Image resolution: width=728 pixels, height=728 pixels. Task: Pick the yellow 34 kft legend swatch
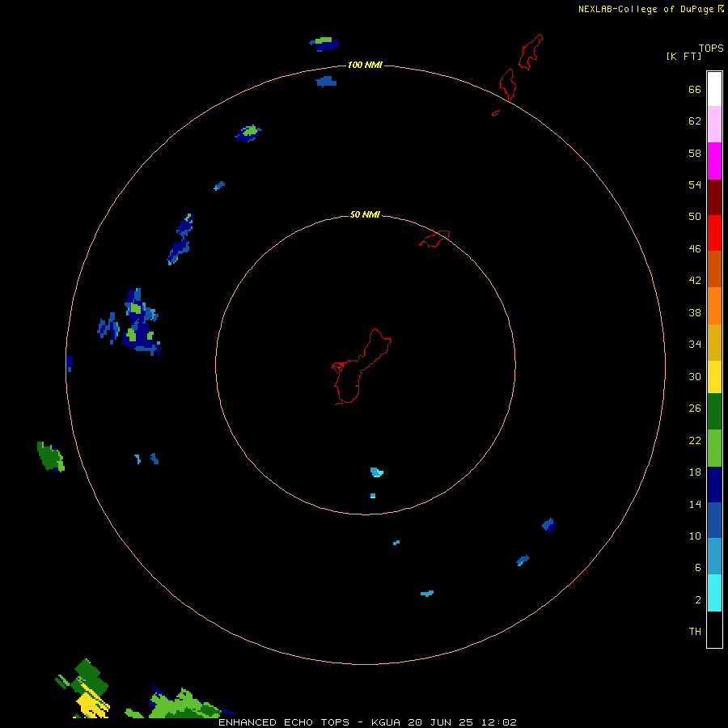coord(714,377)
